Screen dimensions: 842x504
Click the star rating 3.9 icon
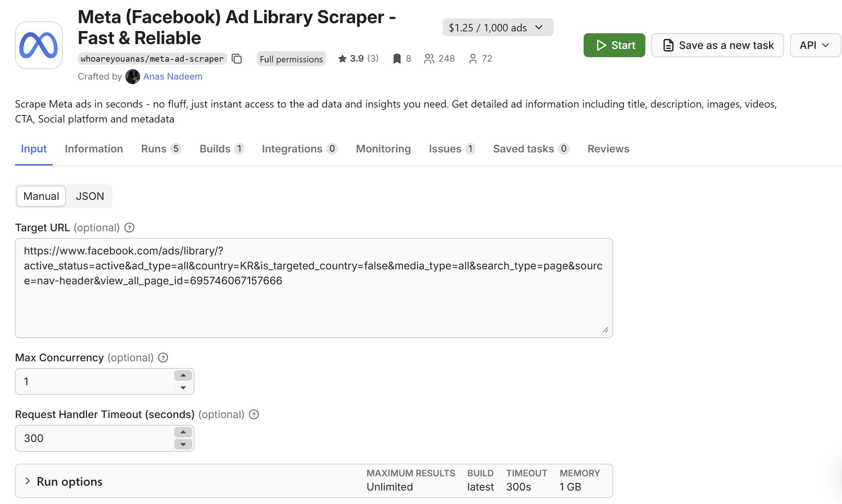(342, 59)
